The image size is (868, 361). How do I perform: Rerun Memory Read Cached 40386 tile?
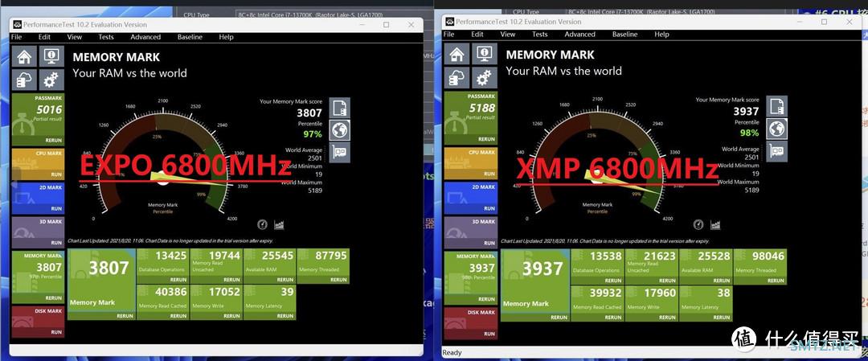coord(178,316)
